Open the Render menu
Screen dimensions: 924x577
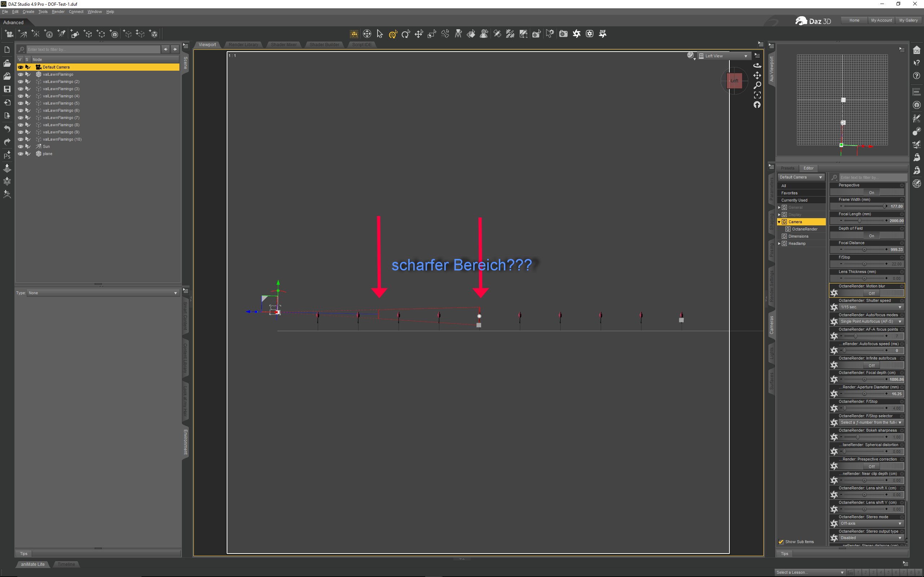[58, 12]
